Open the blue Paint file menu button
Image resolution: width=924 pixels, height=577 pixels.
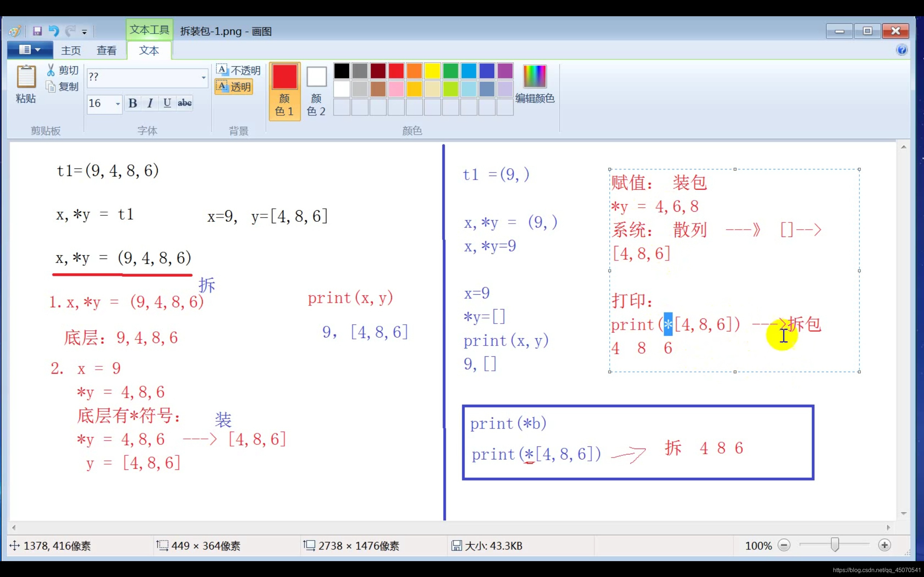click(30, 50)
